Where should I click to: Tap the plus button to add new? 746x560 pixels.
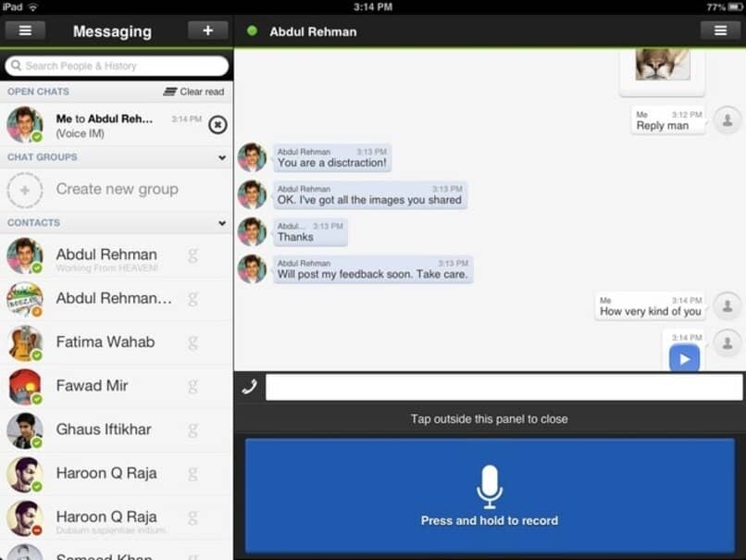pyautogui.click(x=207, y=31)
